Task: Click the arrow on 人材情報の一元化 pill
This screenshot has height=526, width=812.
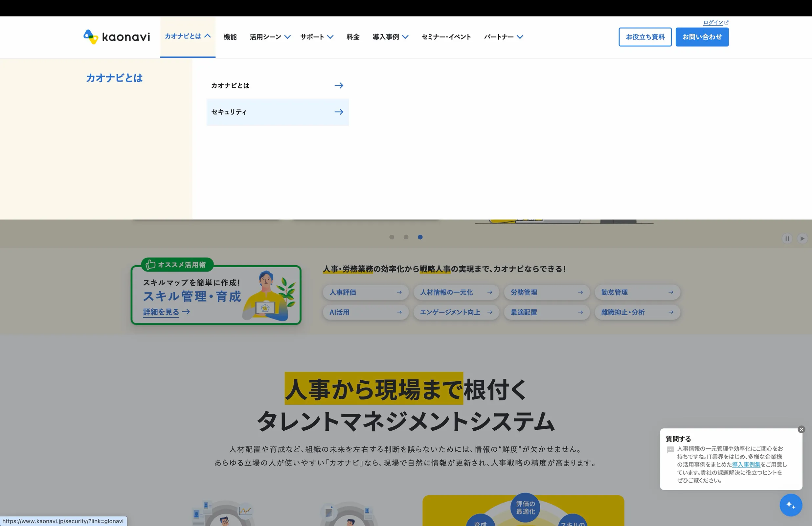Action: point(490,292)
